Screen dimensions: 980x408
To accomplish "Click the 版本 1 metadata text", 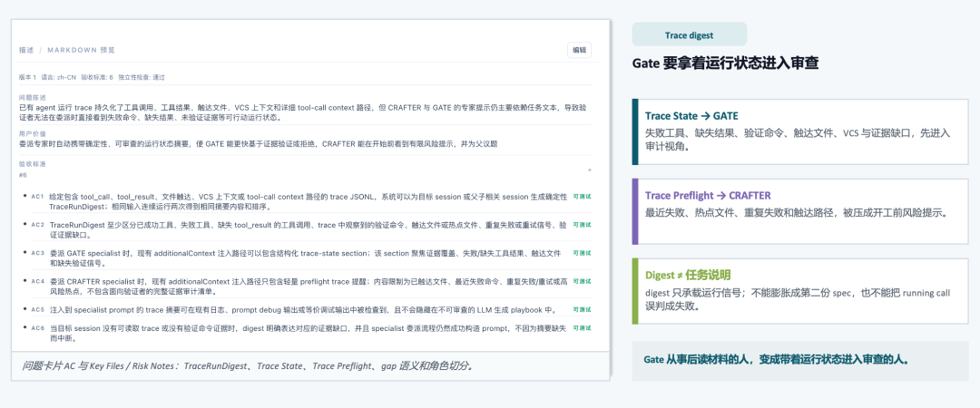I will point(27,77).
